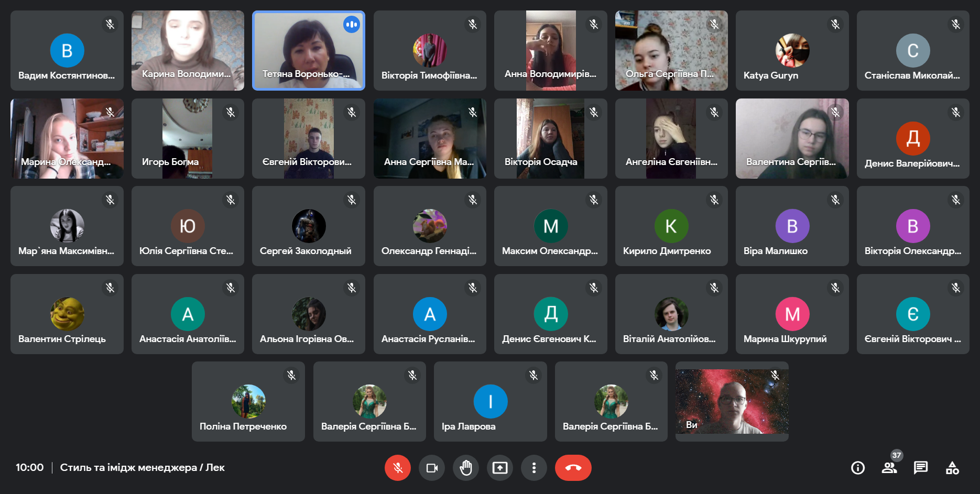Click the name label Вікторія Олександр
Image resolution: width=980 pixels, height=494 pixels.
point(912,251)
